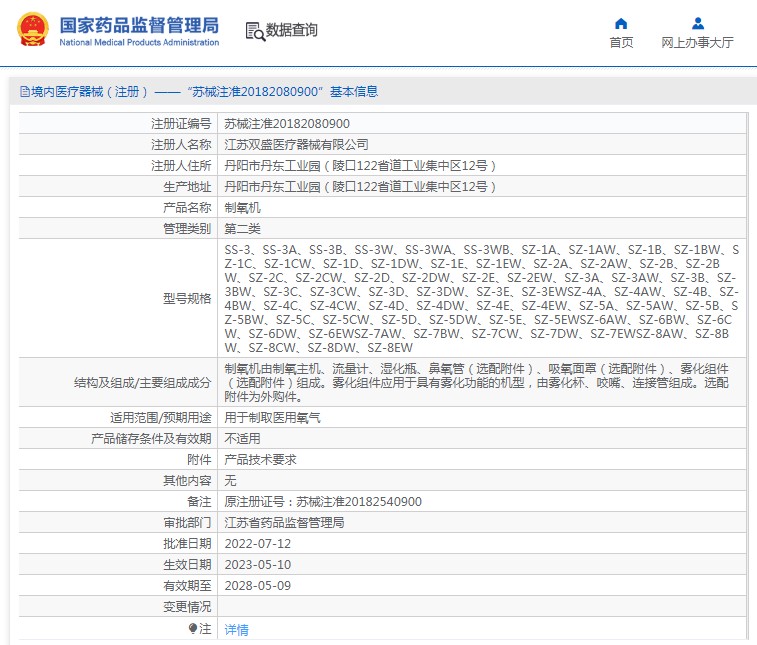Select management class 第二类

(242, 228)
